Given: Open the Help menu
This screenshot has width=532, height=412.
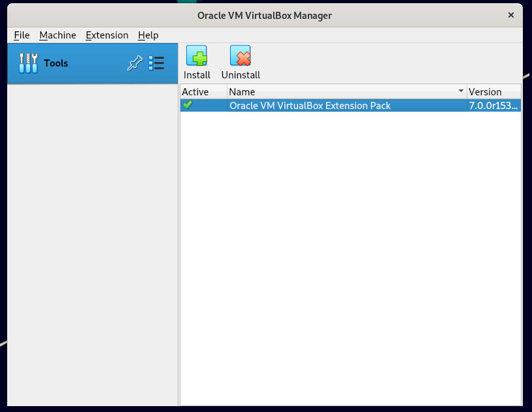Looking at the screenshot, I should click(x=148, y=35).
